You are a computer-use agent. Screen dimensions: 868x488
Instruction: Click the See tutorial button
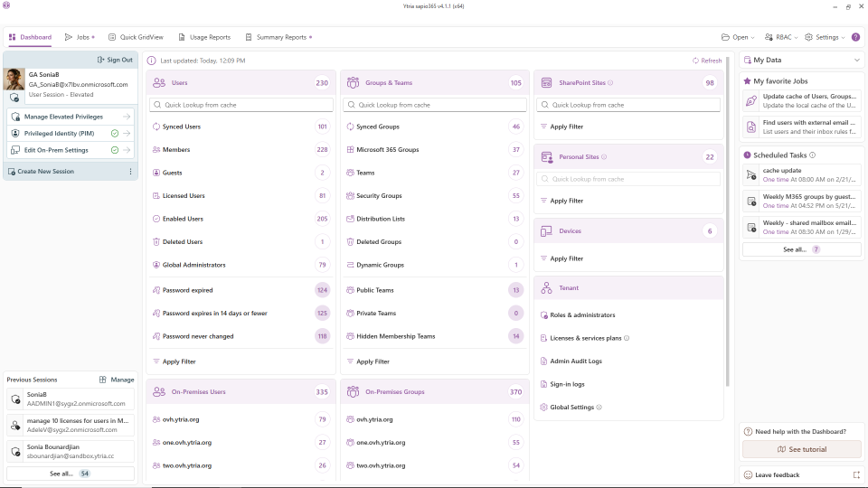[801, 449]
